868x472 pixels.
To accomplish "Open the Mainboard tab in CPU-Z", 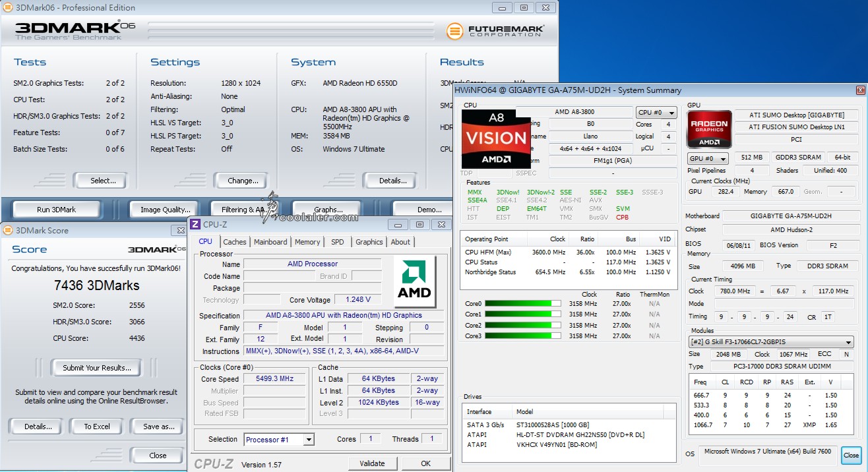I will click(x=270, y=242).
